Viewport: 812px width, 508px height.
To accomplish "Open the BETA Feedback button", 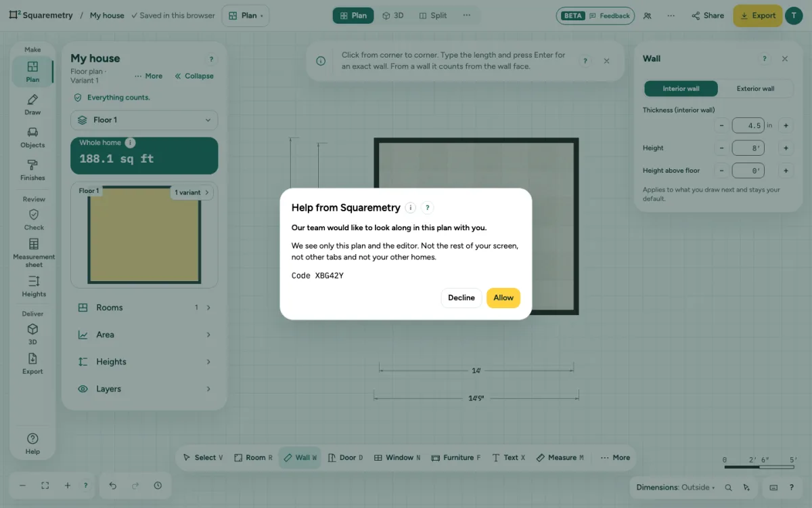I will click(x=595, y=16).
